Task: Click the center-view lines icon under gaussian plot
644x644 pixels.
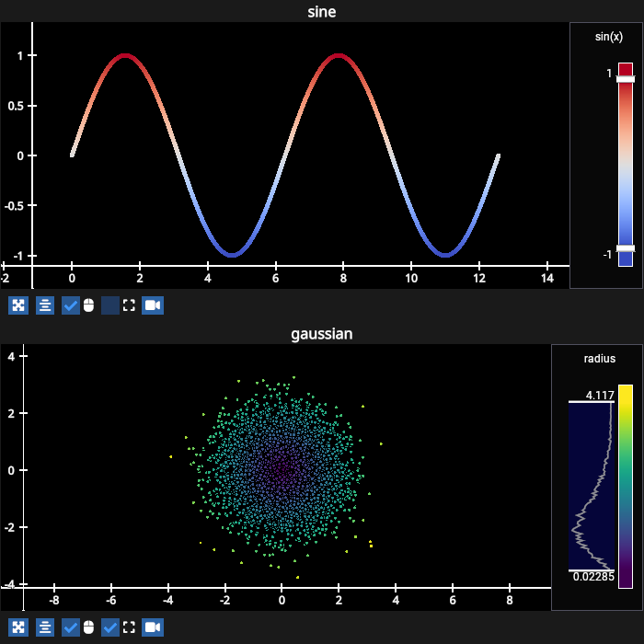Action: (x=45, y=627)
